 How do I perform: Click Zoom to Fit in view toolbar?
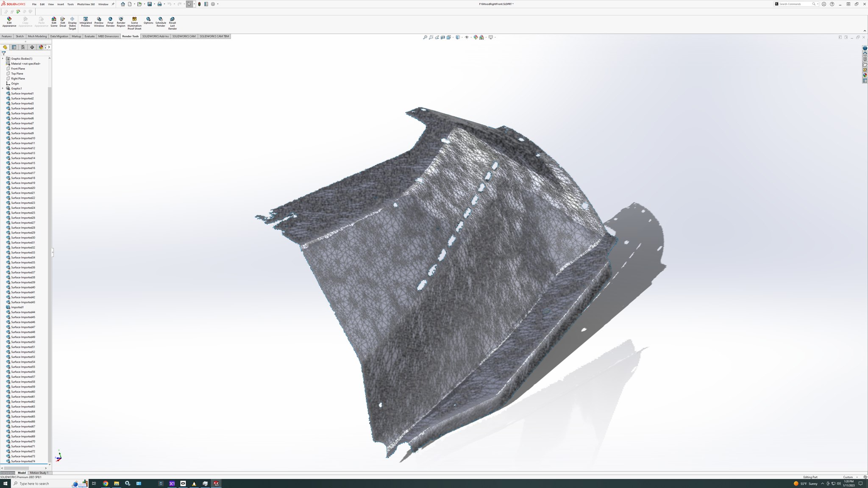[x=425, y=37]
